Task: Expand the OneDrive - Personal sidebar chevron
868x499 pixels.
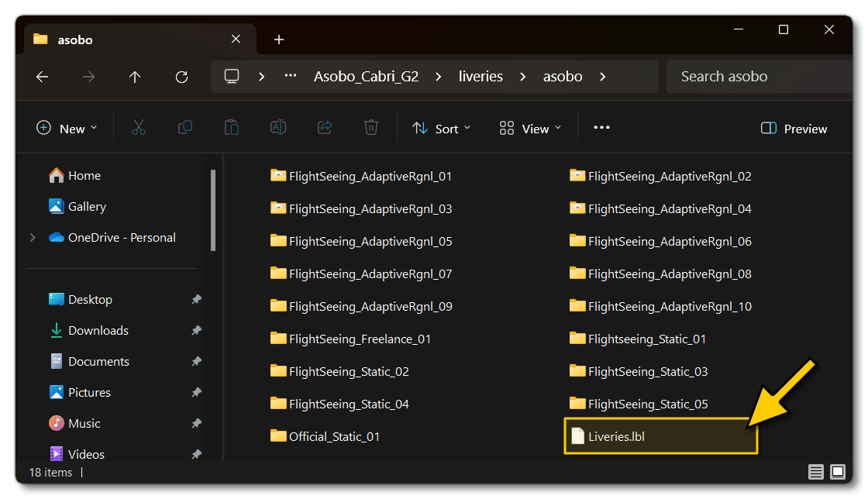Action: pos(33,238)
